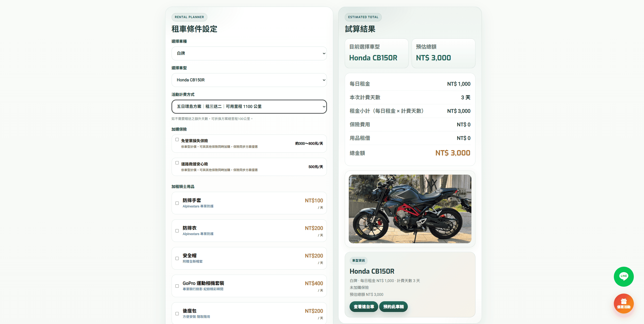Screen dimensions: 644x324
Task: Click the 500元/天 price text
Action: pyautogui.click(x=316, y=167)
